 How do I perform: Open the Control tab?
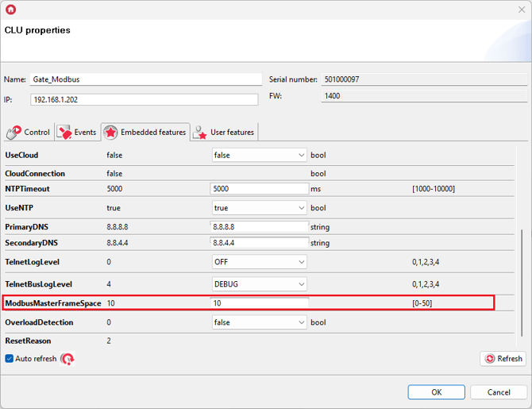click(x=29, y=133)
